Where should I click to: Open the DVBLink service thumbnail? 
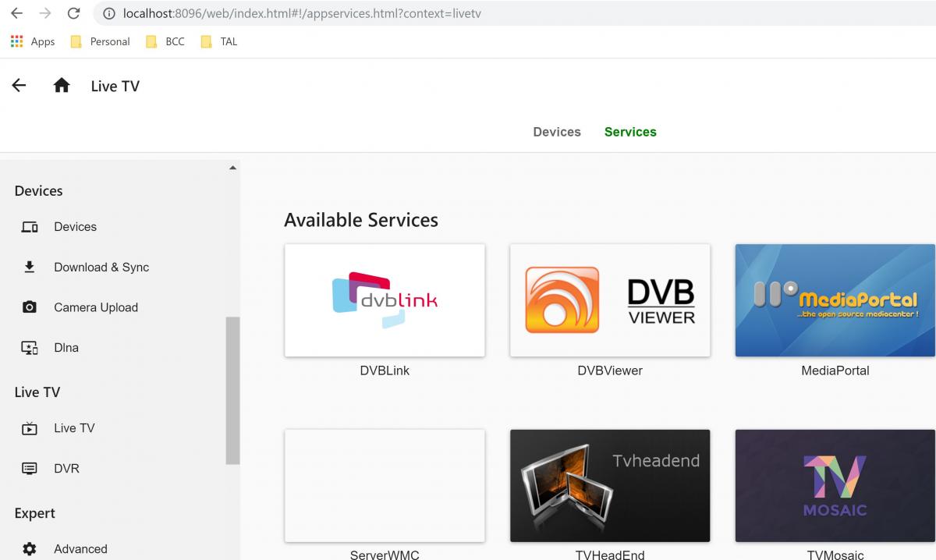[x=385, y=300]
